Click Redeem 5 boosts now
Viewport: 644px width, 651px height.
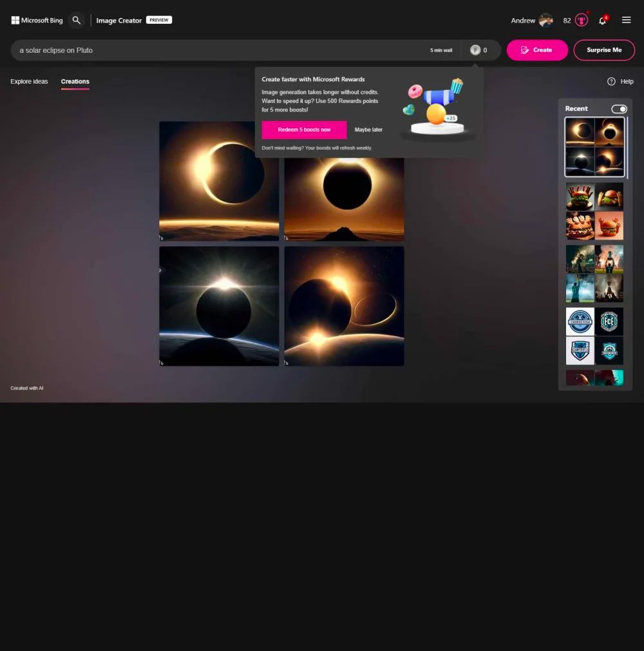click(x=304, y=130)
